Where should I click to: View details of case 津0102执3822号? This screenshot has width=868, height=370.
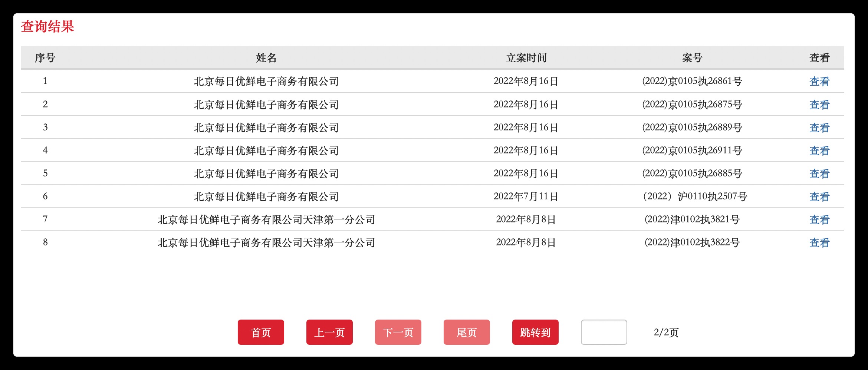[x=819, y=242]
